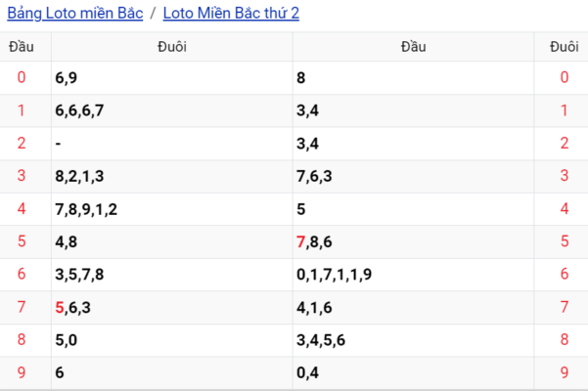Select red head digit 0 in left column
588x391 pixels.
(x=22, y=77)
